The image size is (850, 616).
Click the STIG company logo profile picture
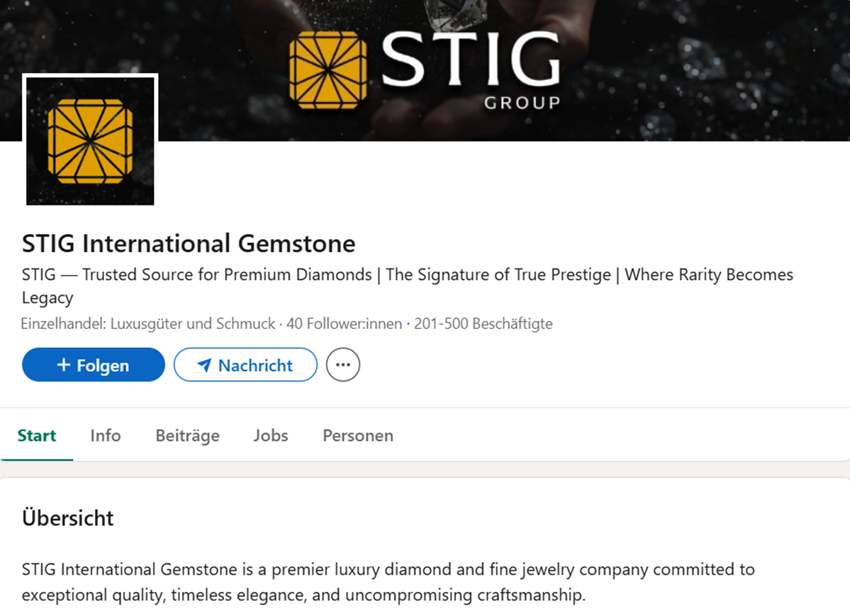[90, 141]
